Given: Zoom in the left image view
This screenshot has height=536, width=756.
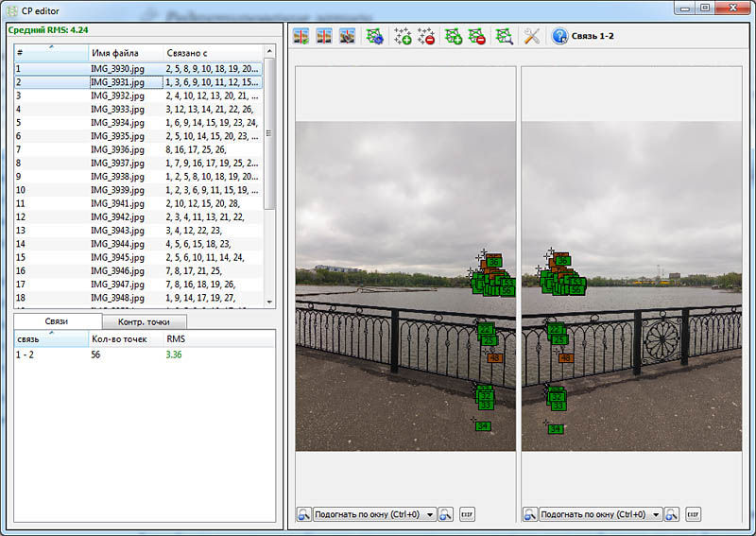Looking at the screenshot, I should (445, 514).
